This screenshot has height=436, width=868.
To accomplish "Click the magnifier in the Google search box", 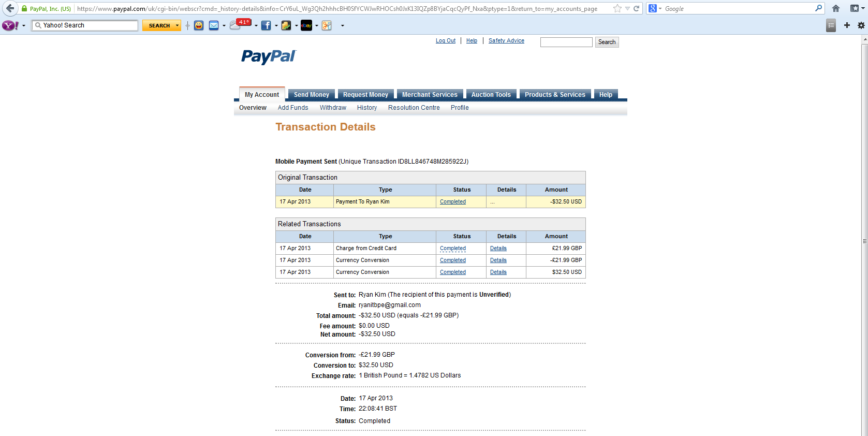I will [x=818, y=8].
